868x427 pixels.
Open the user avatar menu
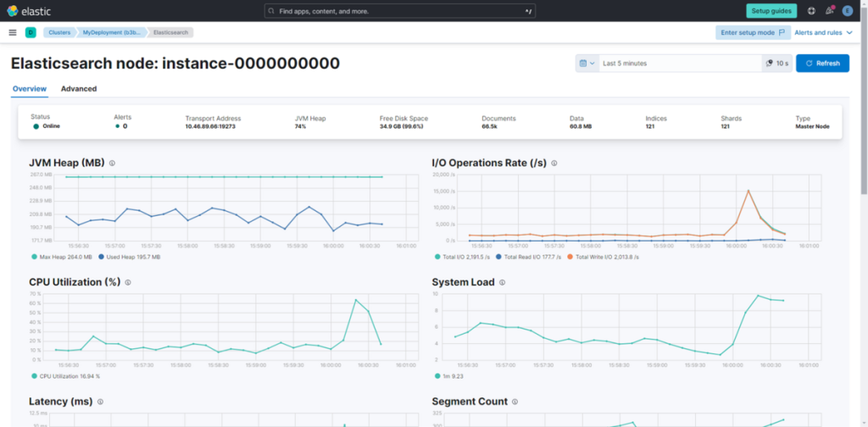point(848,11)
